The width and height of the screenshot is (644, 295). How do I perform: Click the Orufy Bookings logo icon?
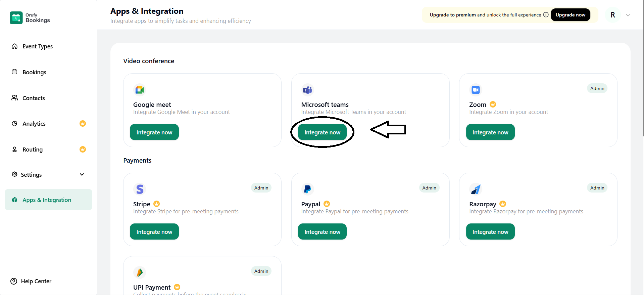pos(16,18)
